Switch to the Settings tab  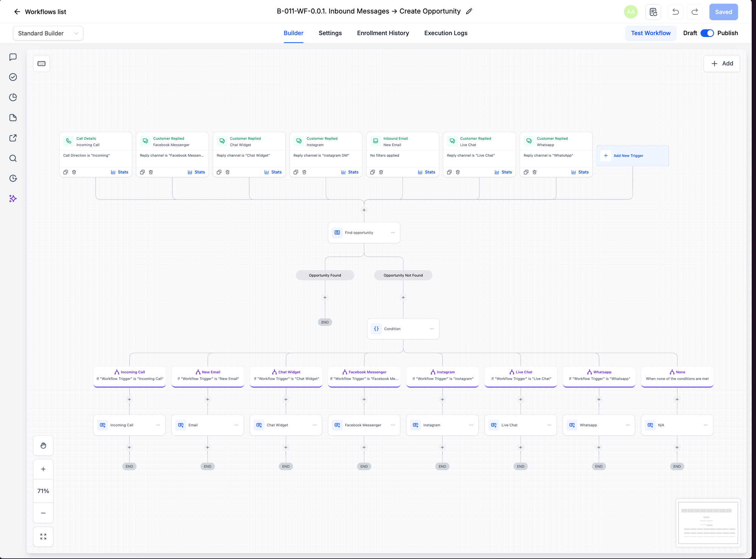coord(330,33)
